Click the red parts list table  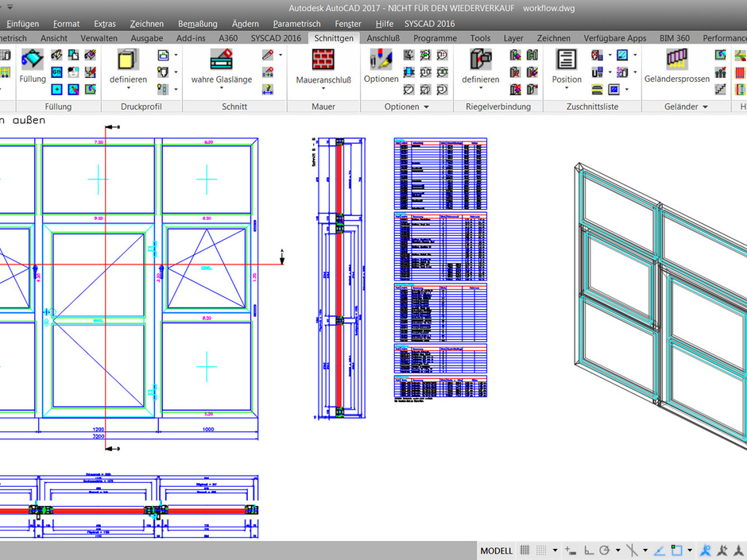(440, 245)
